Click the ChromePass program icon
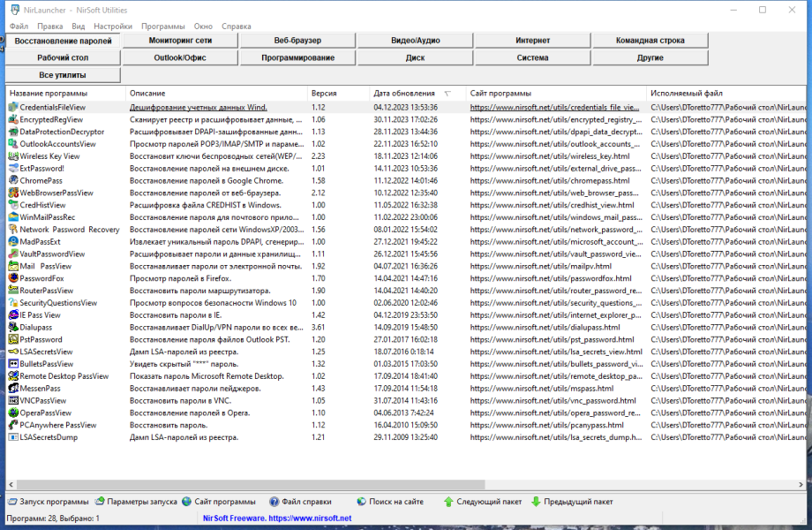The width and height of the screenshot is (812, 530). (13, 181)
